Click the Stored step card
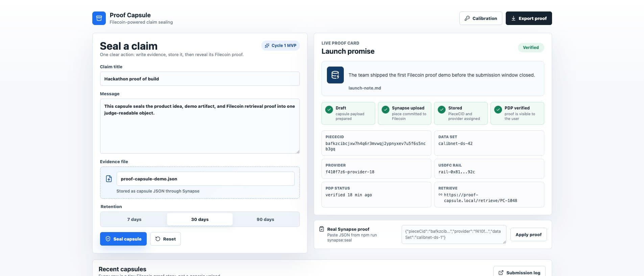The width and height of the screenshot is (644, 276). pyautogui.click(x=461, y=113)
